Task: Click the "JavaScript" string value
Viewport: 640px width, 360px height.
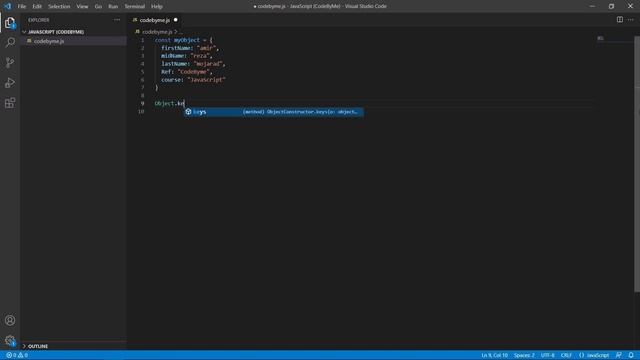Action: click(206, 80)
